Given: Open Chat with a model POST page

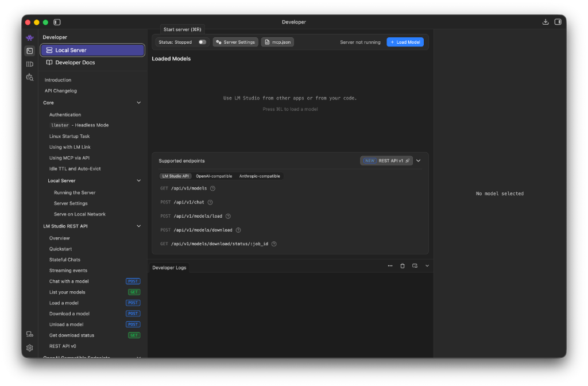Looking at the screenshot, I should [x=95, y=281].
